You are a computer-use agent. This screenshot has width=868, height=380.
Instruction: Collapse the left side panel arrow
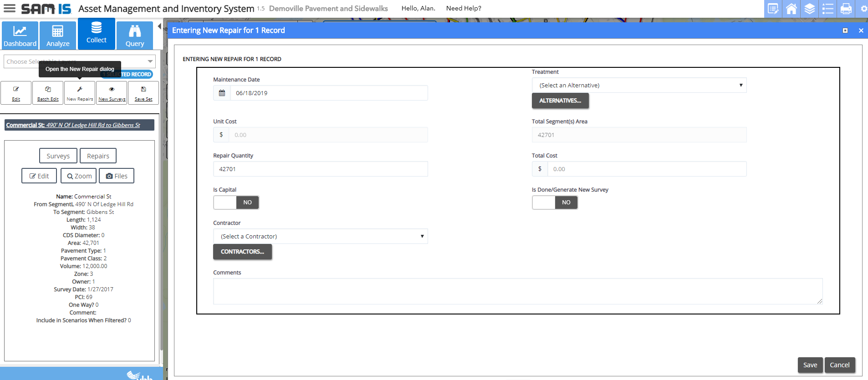click(159, 26)
